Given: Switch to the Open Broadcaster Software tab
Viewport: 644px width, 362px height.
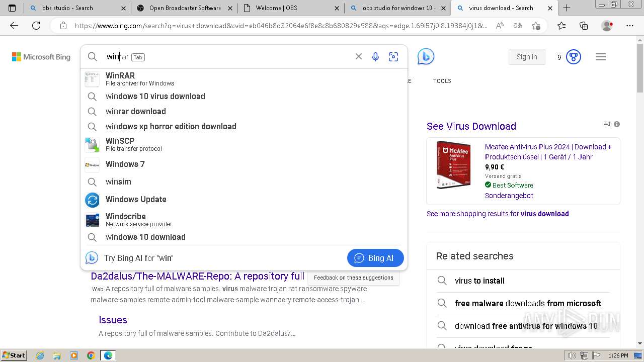Looking at the screenshot, I should click(x=185, y=8).
